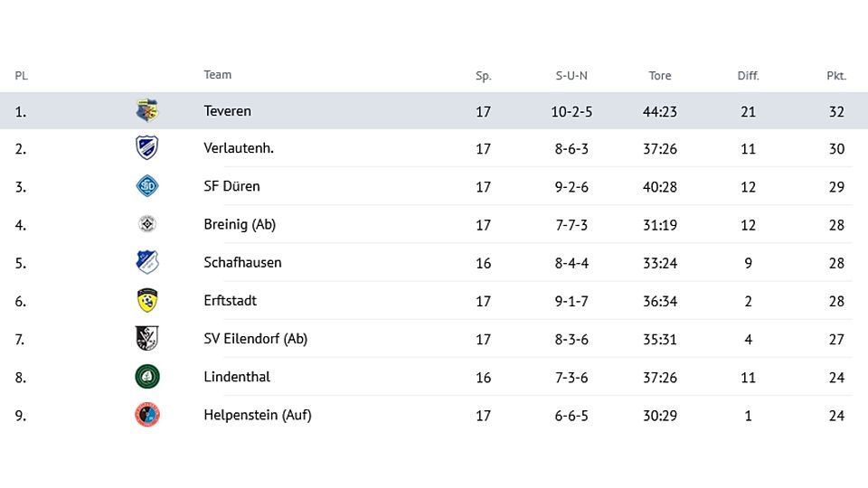
Task: Click the Verlautenh. shield logo
Action: coord(147,147)
